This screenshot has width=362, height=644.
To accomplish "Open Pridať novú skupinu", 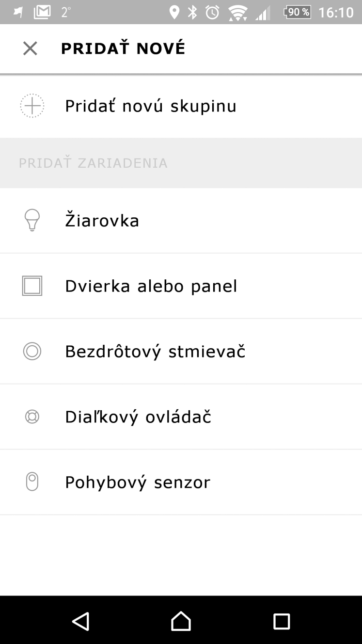I will (x=181, y=106).
